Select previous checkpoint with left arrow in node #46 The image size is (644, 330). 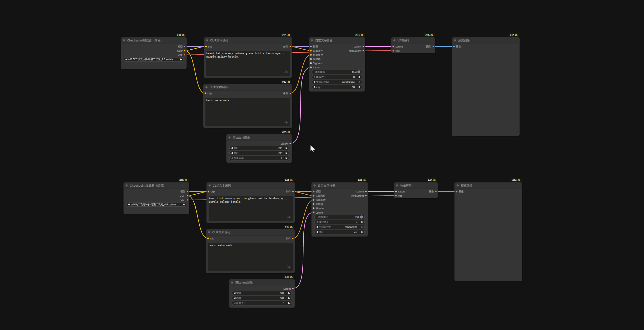coord(129,205)
